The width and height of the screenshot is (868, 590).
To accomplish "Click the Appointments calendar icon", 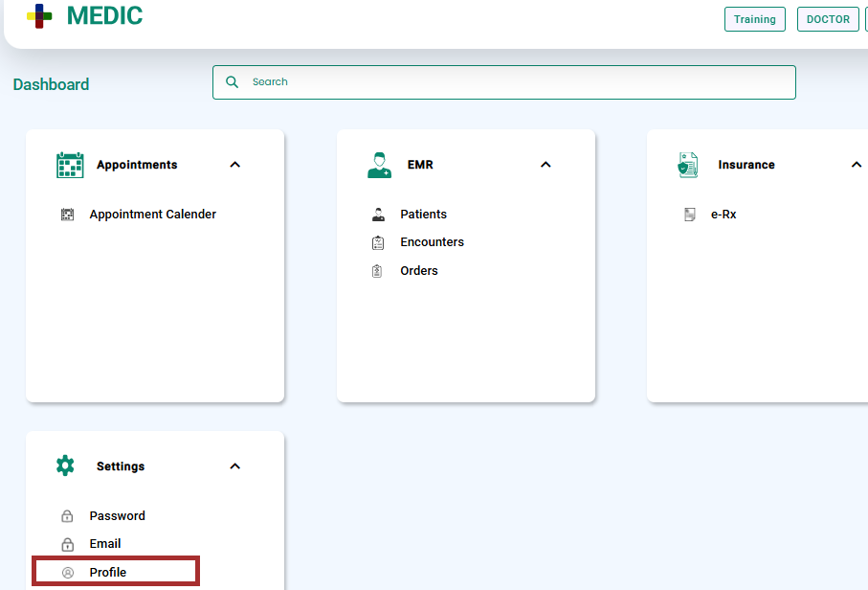I will pos(70,165).
